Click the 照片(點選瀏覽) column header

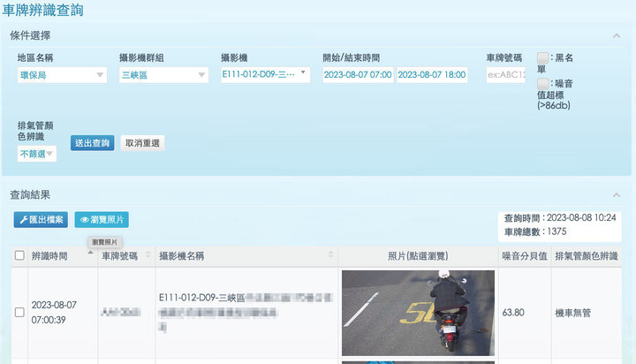[x=418, y=256]
